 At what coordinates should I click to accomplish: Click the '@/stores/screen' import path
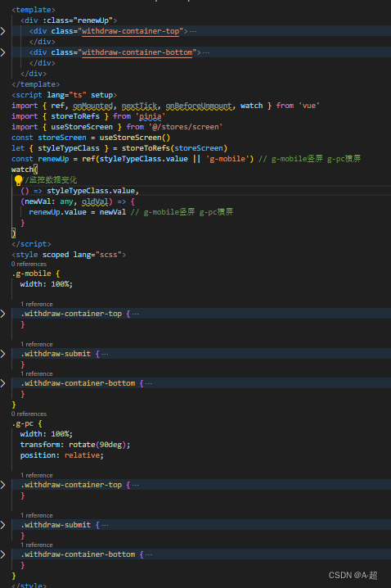(186, 127)
